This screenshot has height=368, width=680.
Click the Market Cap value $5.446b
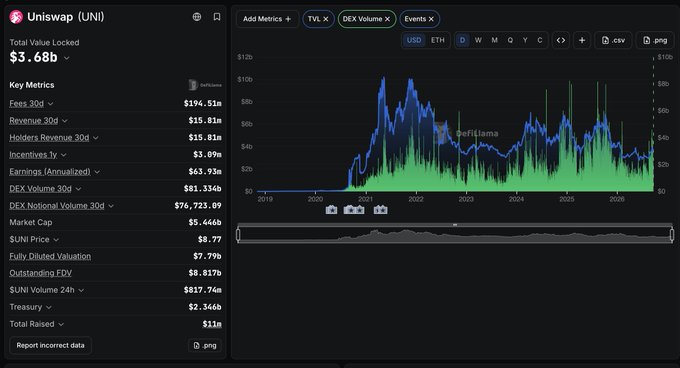(x=205, y=222)
